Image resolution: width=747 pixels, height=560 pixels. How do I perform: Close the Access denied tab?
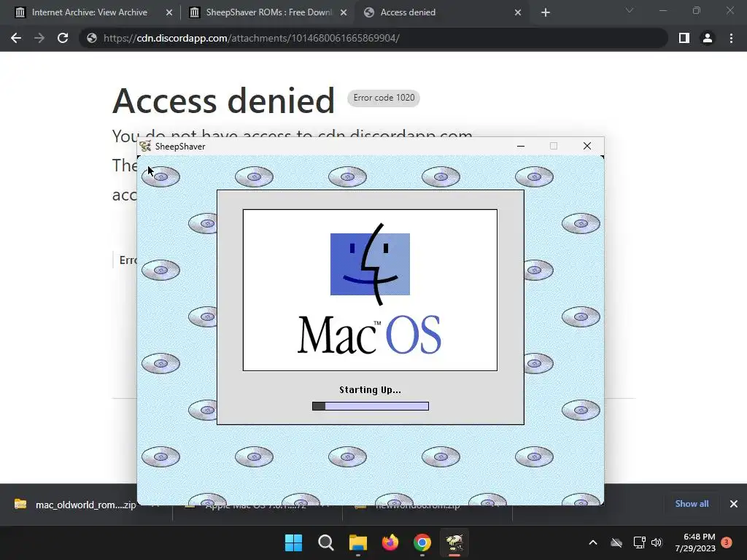[518, 12]
